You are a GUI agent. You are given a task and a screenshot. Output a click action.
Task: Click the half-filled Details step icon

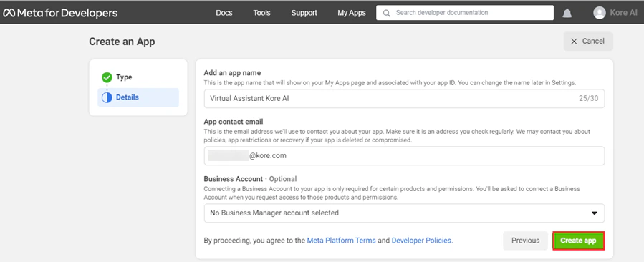pos(107,97)
